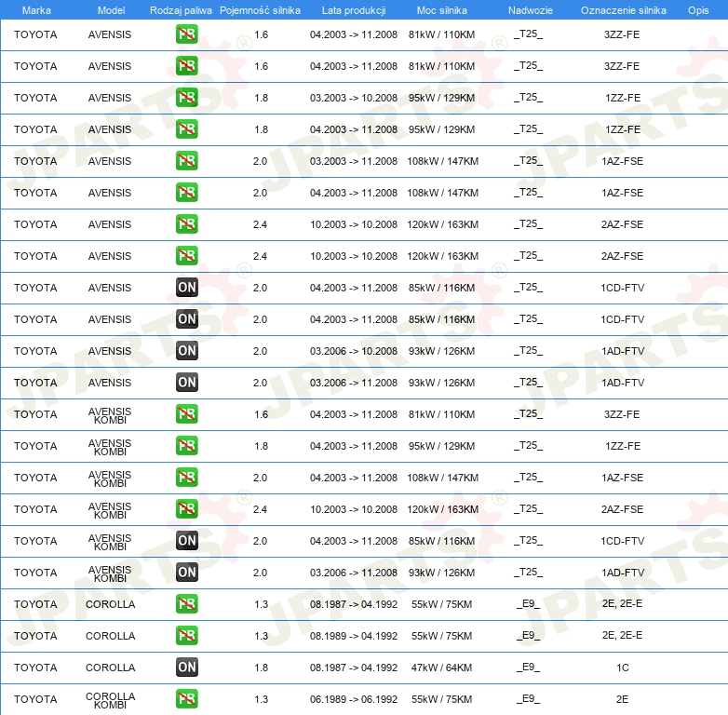Select body code _E9_ in Corolla Kombi row
The image size is (728, 715).
(529, 699)
